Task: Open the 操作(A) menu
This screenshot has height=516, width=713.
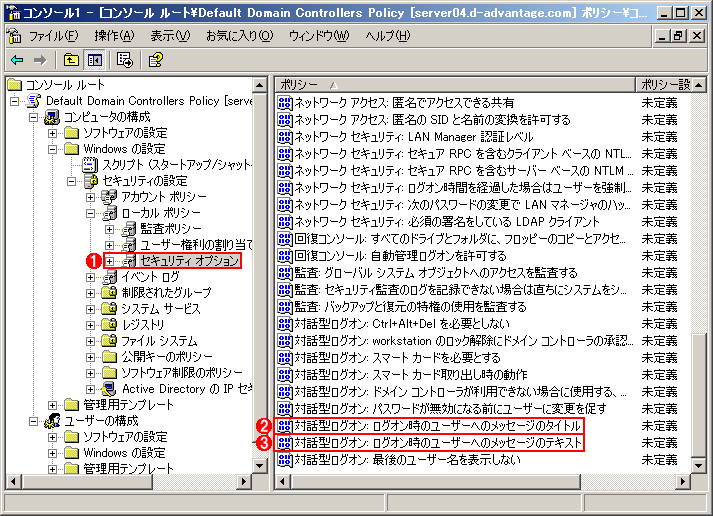Action: pyautogui.click(x=114, y=35)
